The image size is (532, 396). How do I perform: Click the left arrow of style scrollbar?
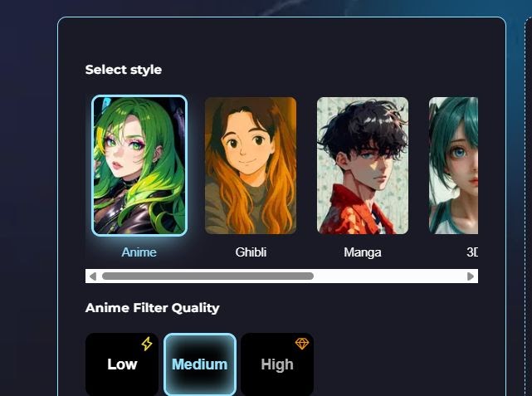93,276
